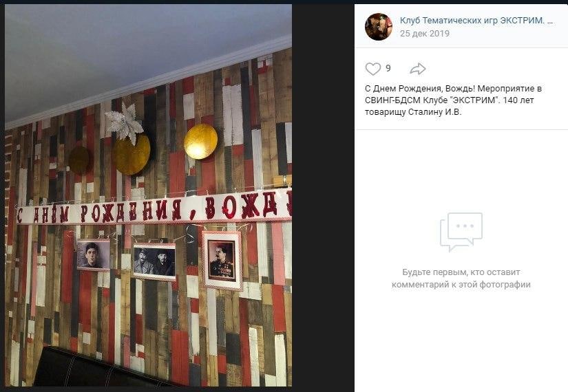Click the rightmost framed portrait in the photo
This screenshot has width=568, height=392.
pyautogui.click(x=222, y=261)
